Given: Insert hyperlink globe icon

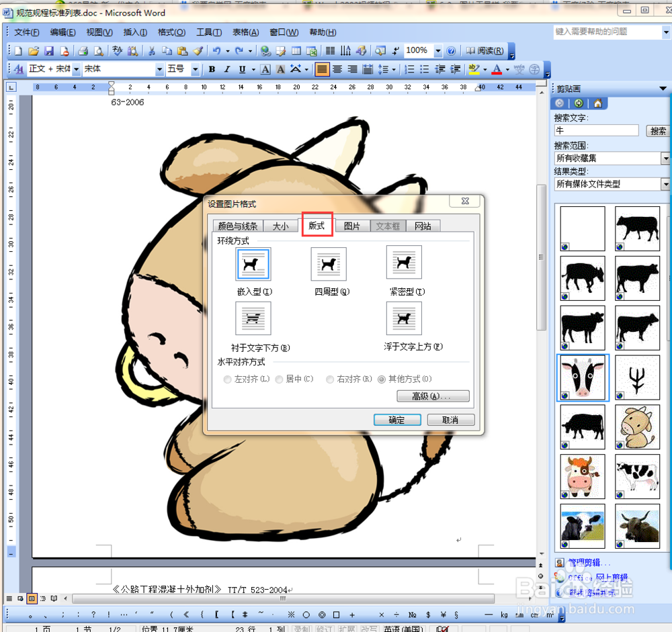Looking at the screenshot, I should pyautogui.click(x=265, y=51).
